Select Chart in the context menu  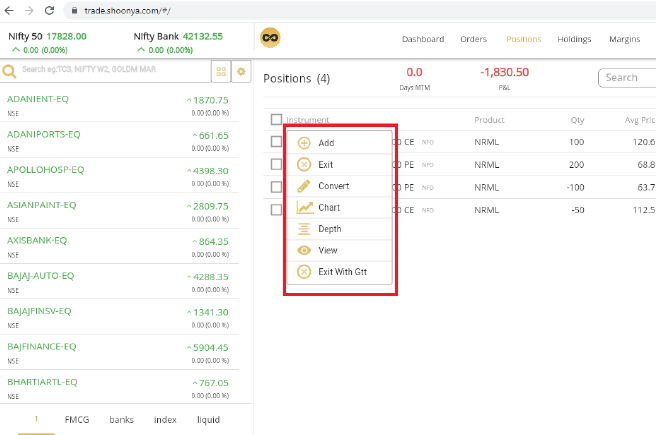pos(339,207)
